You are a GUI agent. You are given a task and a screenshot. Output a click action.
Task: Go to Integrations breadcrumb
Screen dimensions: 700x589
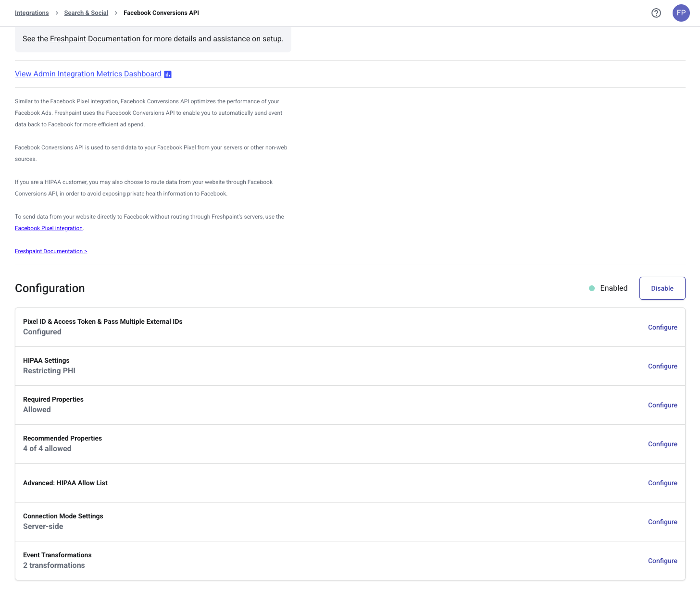click(x=32, y=13)
